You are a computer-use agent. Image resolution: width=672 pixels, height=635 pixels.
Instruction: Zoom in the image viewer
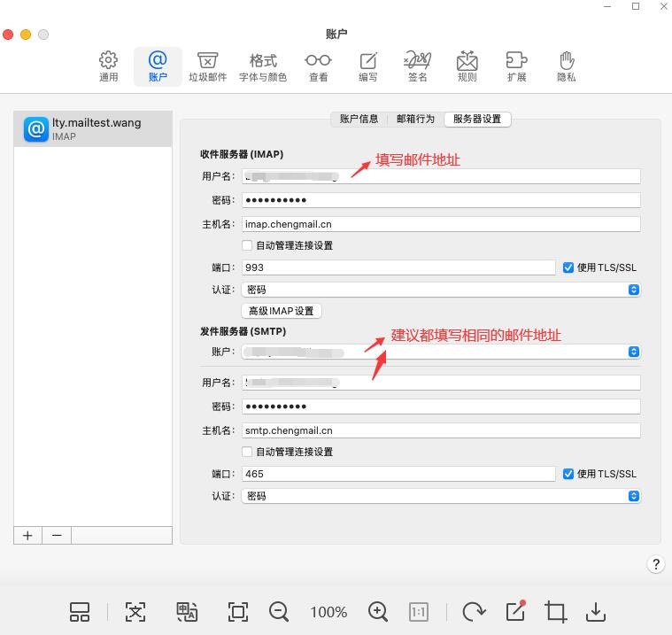coord(378,612)
